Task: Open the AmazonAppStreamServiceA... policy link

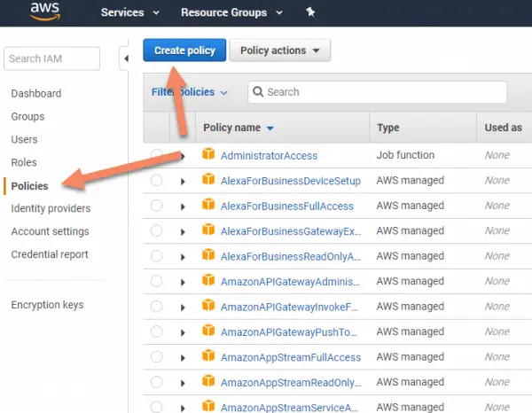Action: click(x=289, y=407)
